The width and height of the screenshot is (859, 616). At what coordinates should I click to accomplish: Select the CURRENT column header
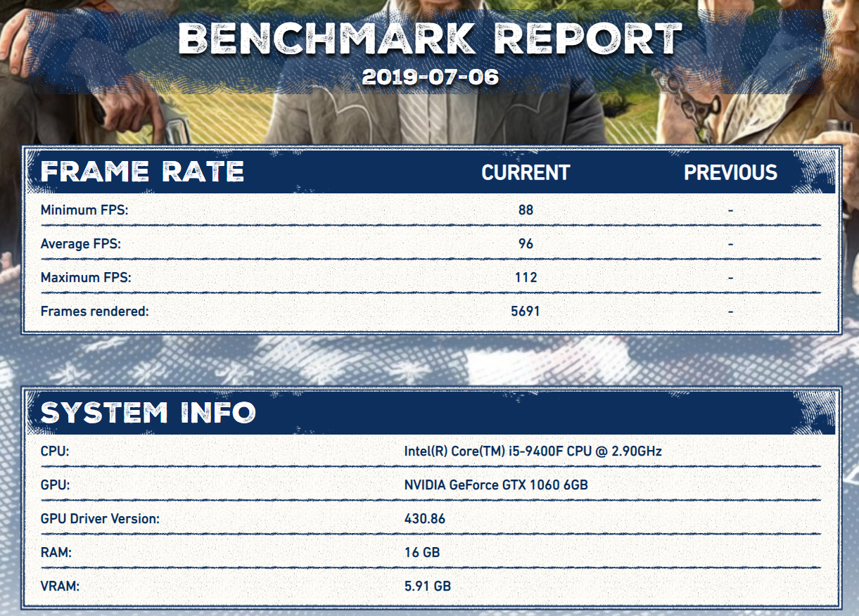(x=526, y=172)
